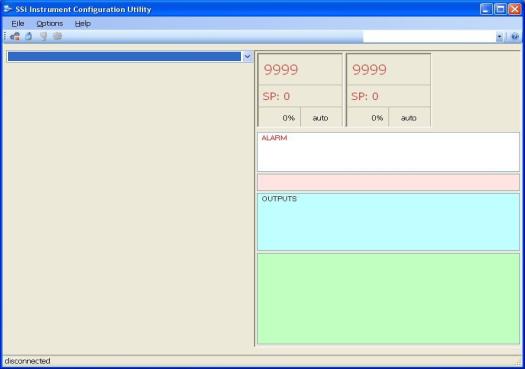Click the OUTPUTS label in cyan panel
This screenshot has width=525, height=369.
(x=279, y=199)
